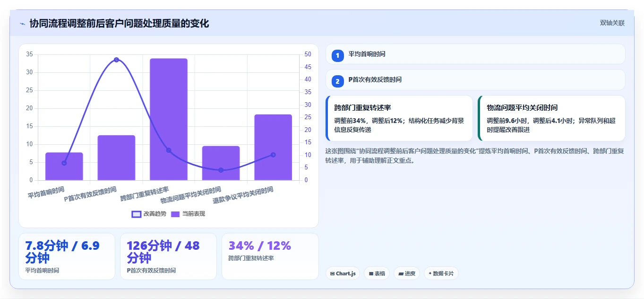Click the 双轴关联 label in header

pyautogui.click(x=612, y=23)
